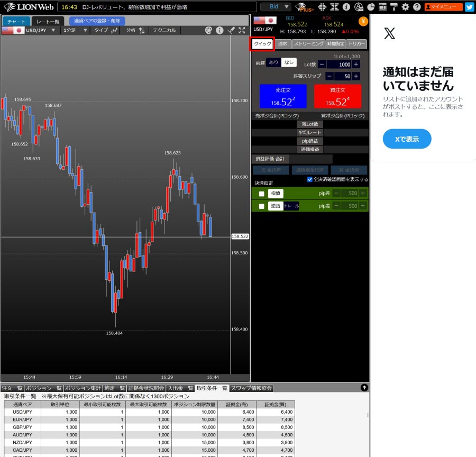Screen dimensions: 476x457
Task: Click the red 買注文 buy button
Action: coord(337,96)
